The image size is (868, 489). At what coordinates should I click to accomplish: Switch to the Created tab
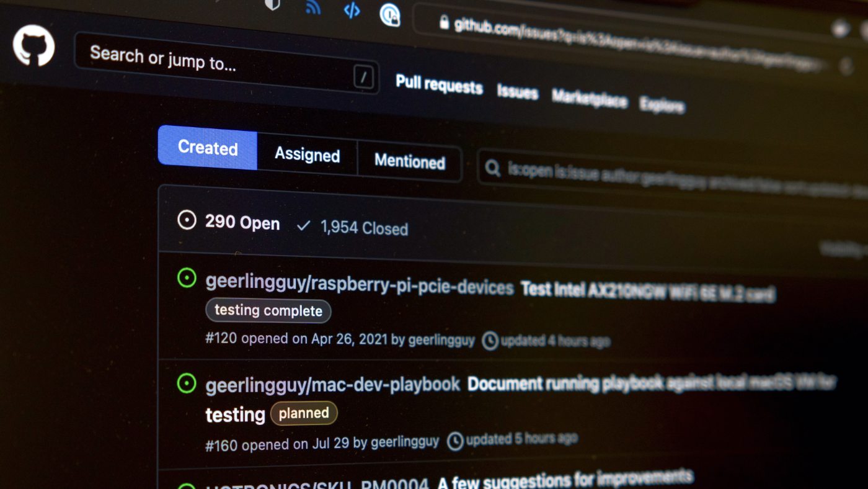tap(208, 147)
